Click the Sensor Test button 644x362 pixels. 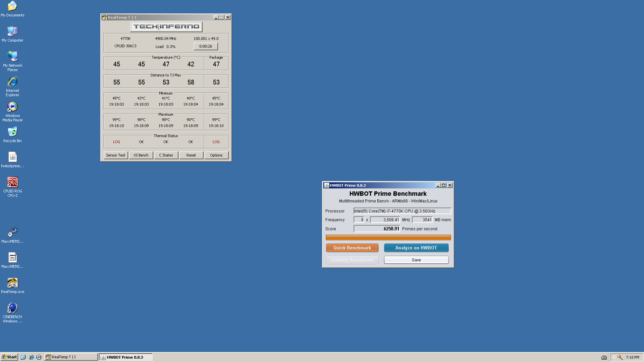116,155
